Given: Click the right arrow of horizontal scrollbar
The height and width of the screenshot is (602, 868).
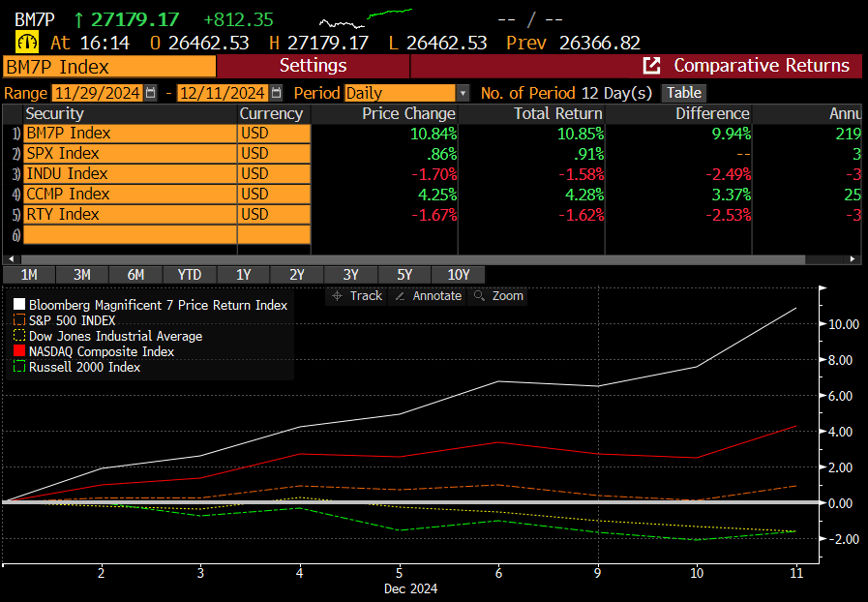Looking at the screenshot, I should point(853,259).
